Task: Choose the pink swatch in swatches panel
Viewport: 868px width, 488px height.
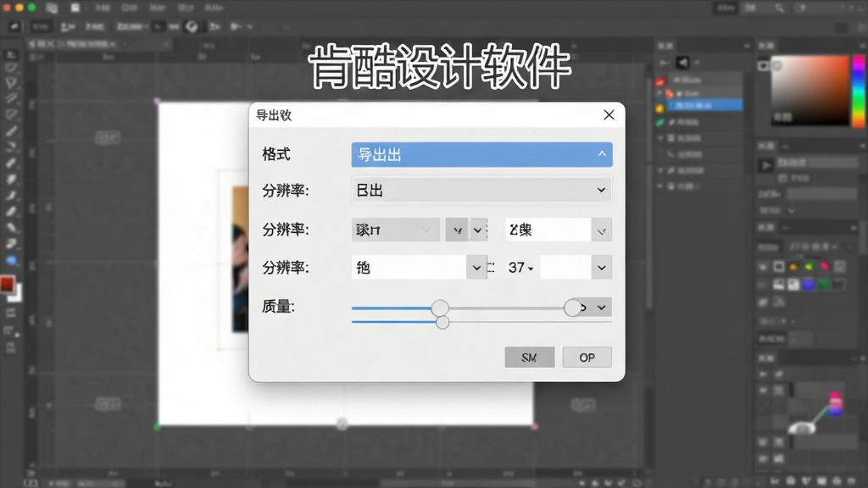Action: click(x=825, y=266)
